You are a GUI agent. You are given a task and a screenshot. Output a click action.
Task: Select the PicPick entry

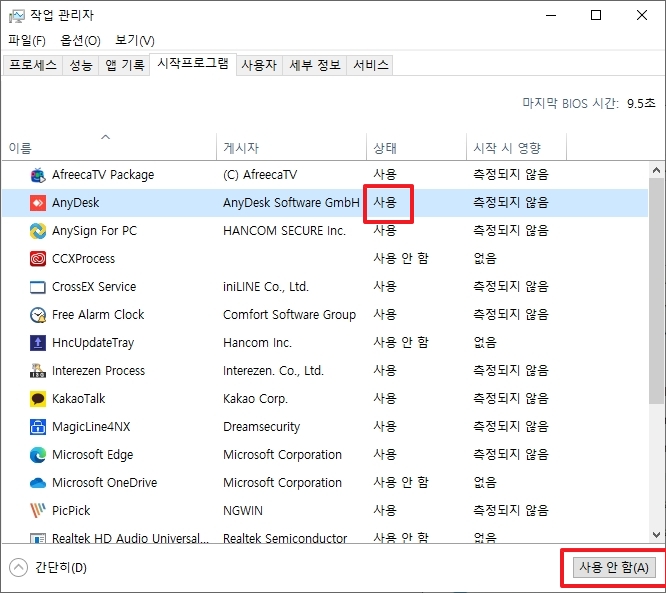click(x=71, y=511)
